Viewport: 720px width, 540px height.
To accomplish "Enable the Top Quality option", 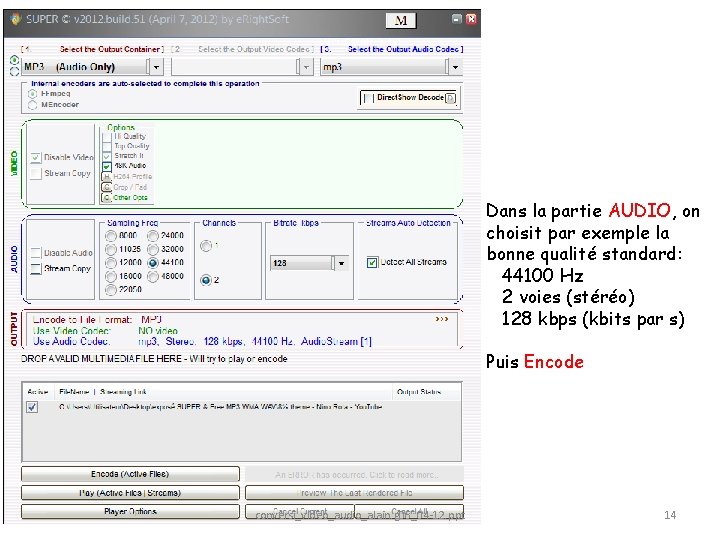I will click(x=107, y=146).
